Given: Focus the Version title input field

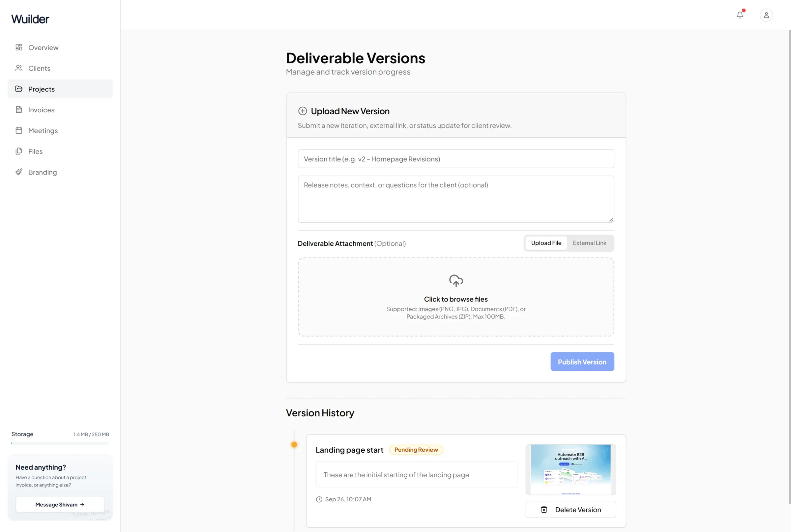Looking at the screenshot, I should 455,158.
